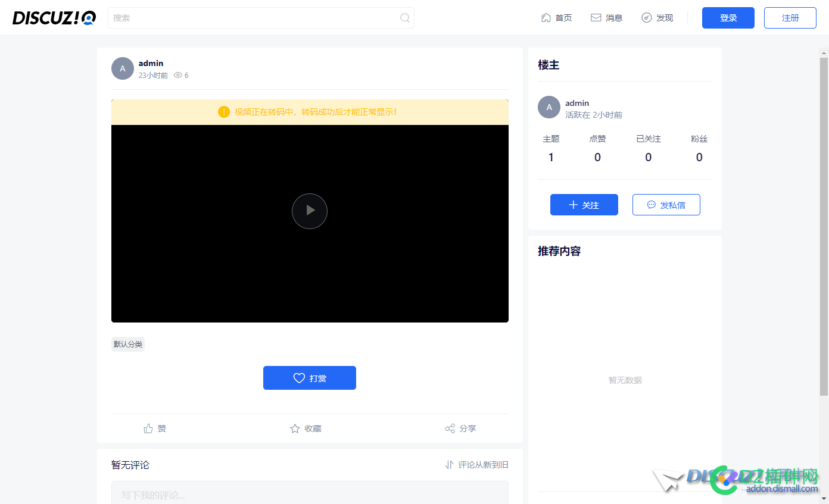Click the 分享 share icon
The height and width of the screenshot is (504, 829).
click(x=451, y=428)
